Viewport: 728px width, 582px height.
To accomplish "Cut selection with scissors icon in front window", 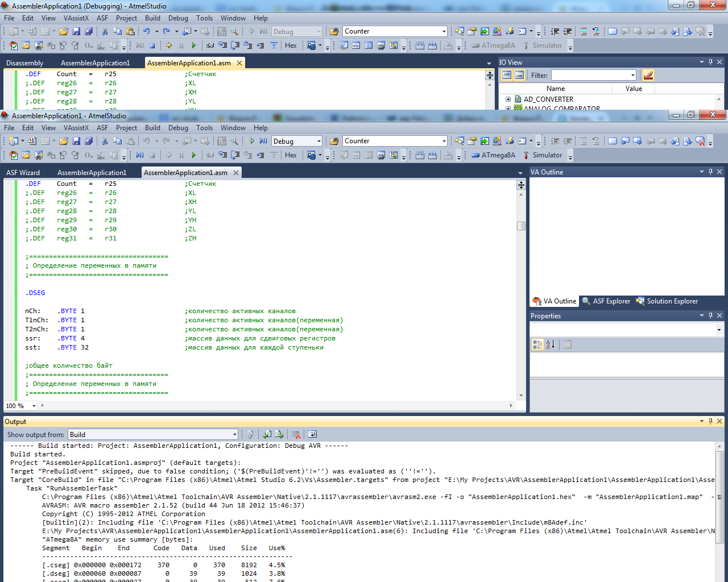I will [x=105, y=141].
